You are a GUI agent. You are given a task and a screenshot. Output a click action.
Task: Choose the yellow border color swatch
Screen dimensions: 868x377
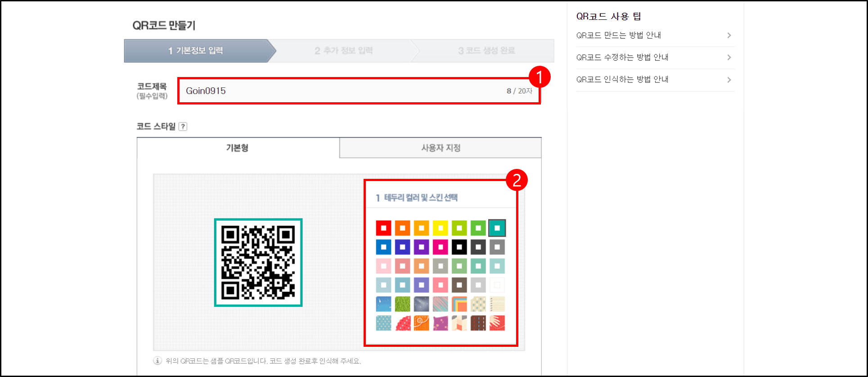[441, 228]
